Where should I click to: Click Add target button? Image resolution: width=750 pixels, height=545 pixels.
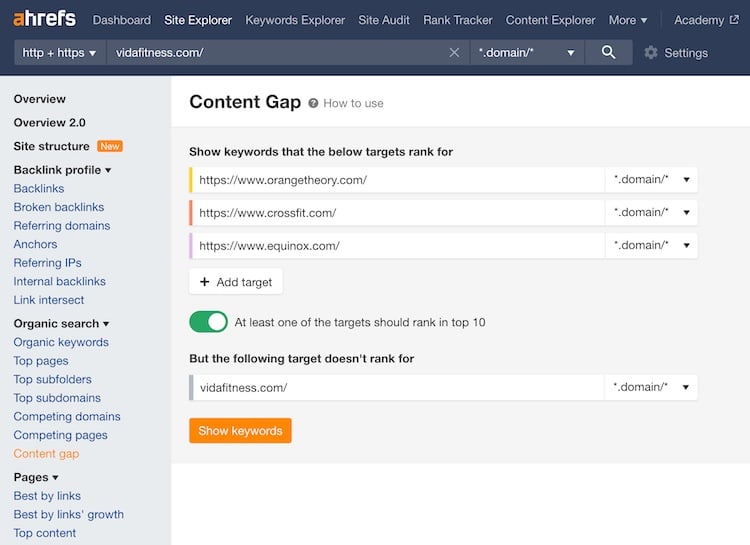236,282
